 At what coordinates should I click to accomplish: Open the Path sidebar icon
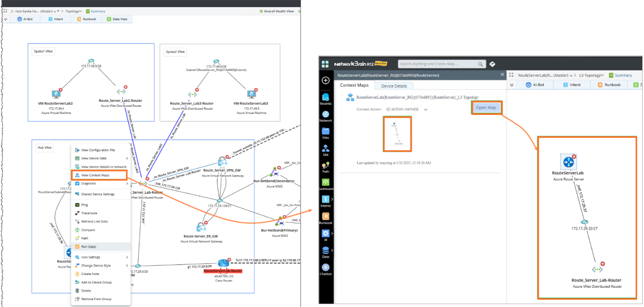click(x=326, y=167)
